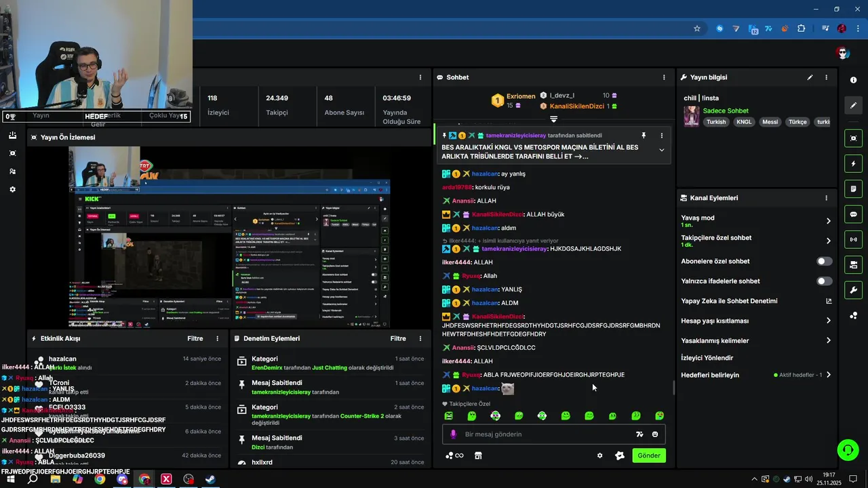Viewport: 868px width, 488px height.
Task: Open the chat settings gear icon
Action: [599, 455]
